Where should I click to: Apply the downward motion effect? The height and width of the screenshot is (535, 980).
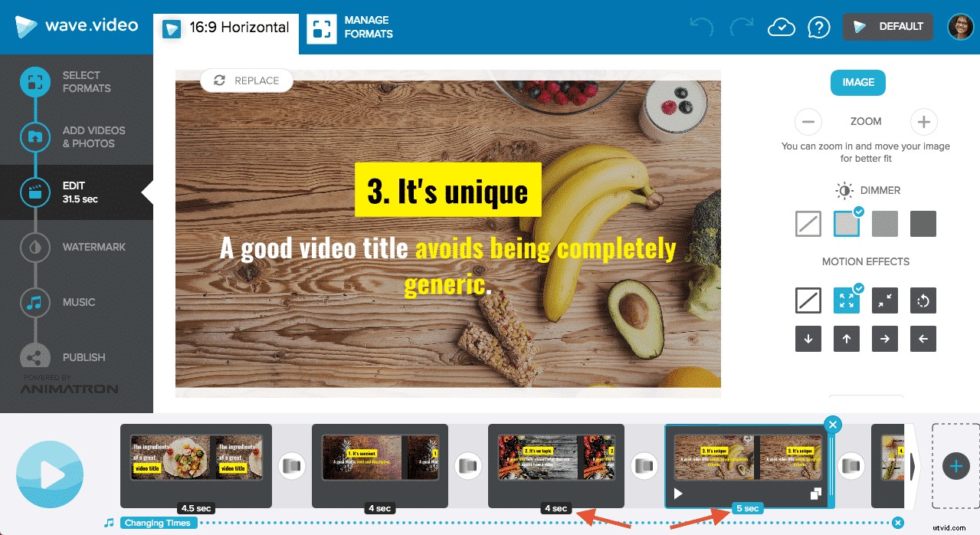pyautogui.click(x=808, y=338)
